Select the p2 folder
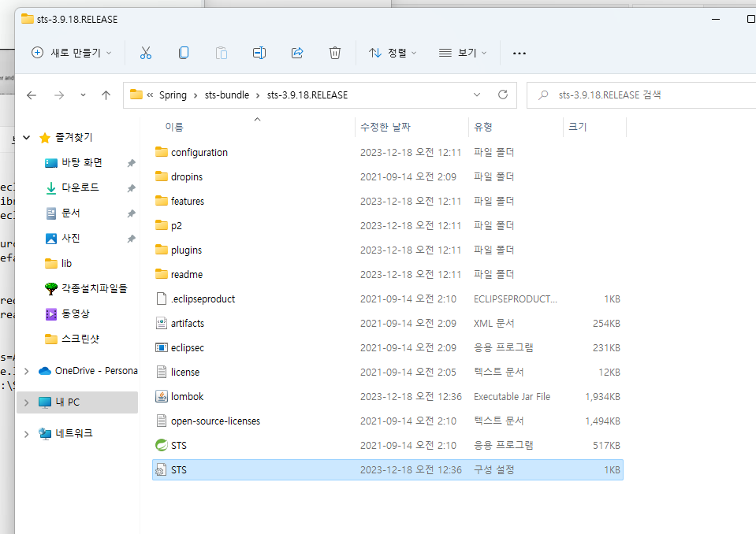 [388, 226]
